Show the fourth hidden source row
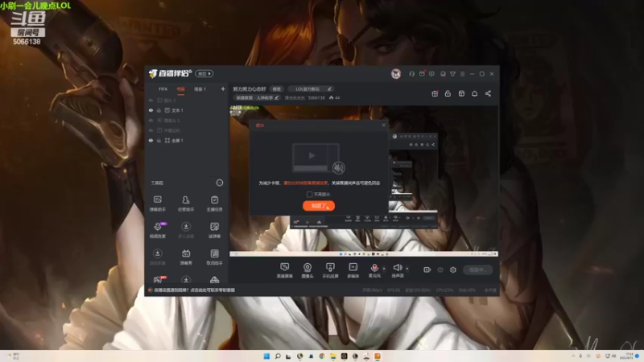The image size is (644, 362). pyautogui.click(x=151, y=130)
